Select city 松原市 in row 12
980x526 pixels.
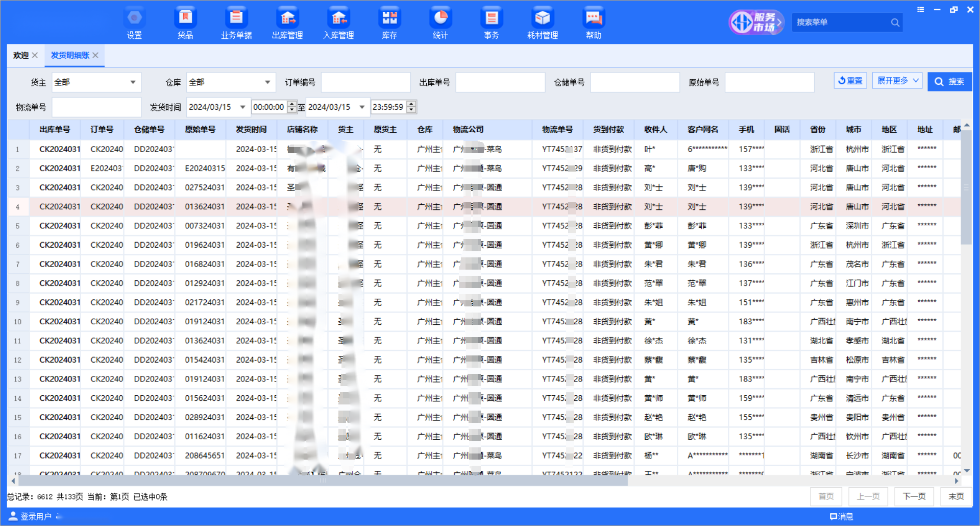pyautogui.click(x=857, y=360)
